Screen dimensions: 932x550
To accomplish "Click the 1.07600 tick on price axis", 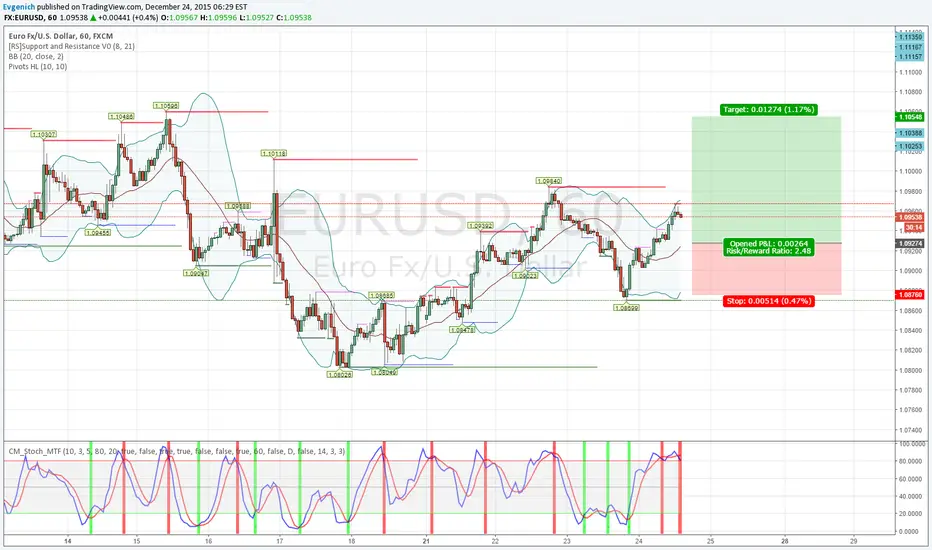I will [x=911, y=410].
